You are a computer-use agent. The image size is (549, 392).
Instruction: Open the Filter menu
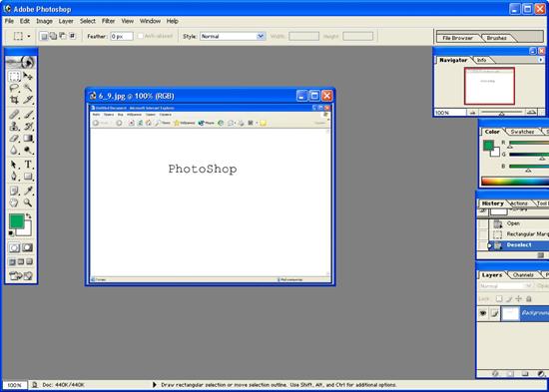click(x=108, y=21)
